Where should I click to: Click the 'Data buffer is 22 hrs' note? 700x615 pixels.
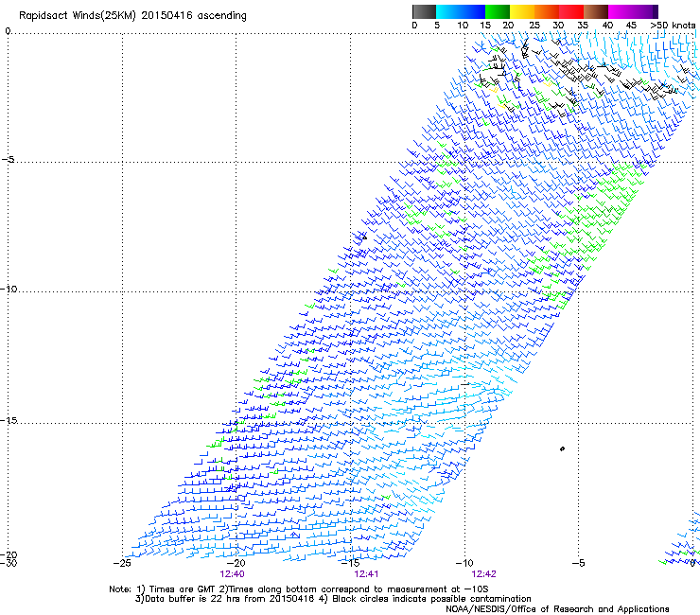pyautogui.click(x=333, y=599)
